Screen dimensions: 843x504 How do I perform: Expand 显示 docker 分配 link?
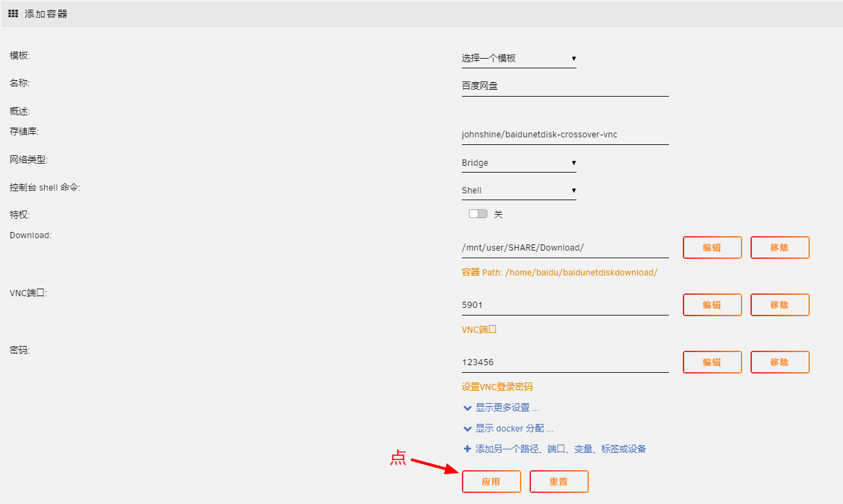tap(514, 429)
